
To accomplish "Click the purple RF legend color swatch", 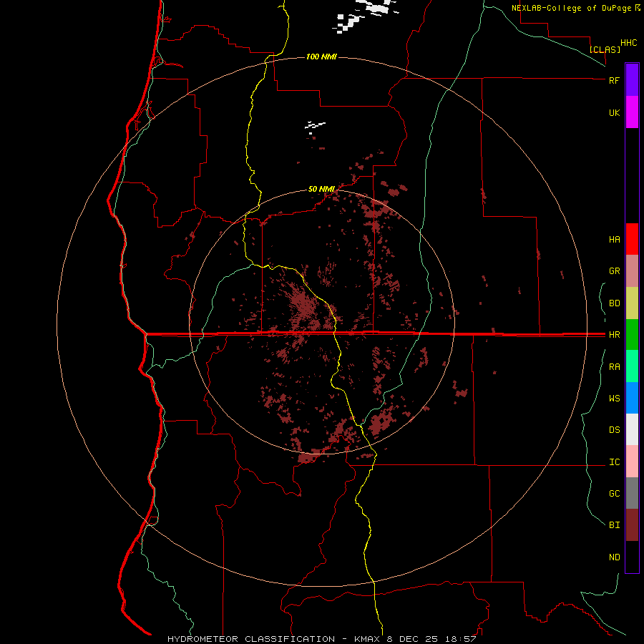I will click(x=632, y=80).
